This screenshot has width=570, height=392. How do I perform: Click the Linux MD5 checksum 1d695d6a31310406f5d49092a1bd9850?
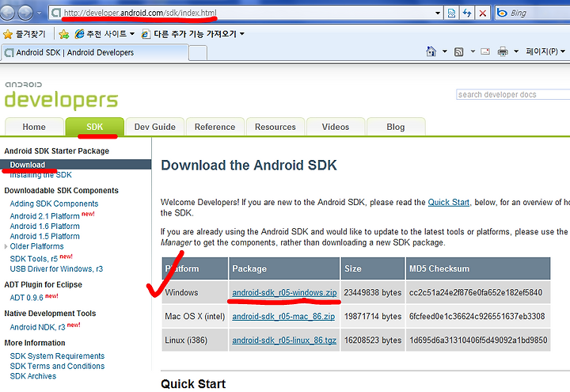click(x=478, y=341)
